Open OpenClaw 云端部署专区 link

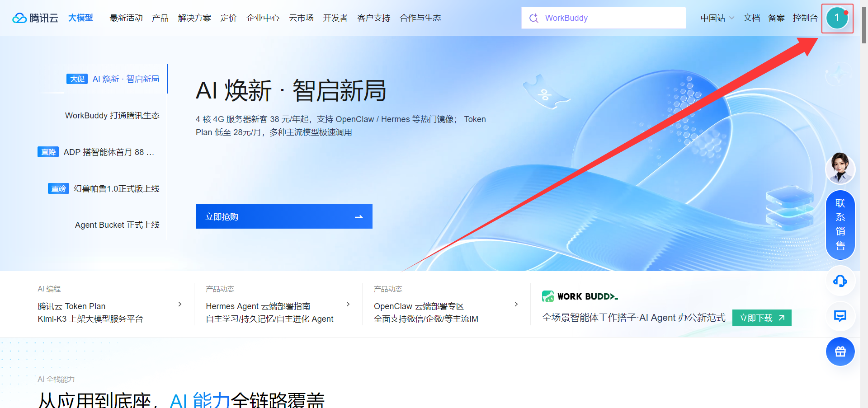pyautogui.click(x=419, y=306)
